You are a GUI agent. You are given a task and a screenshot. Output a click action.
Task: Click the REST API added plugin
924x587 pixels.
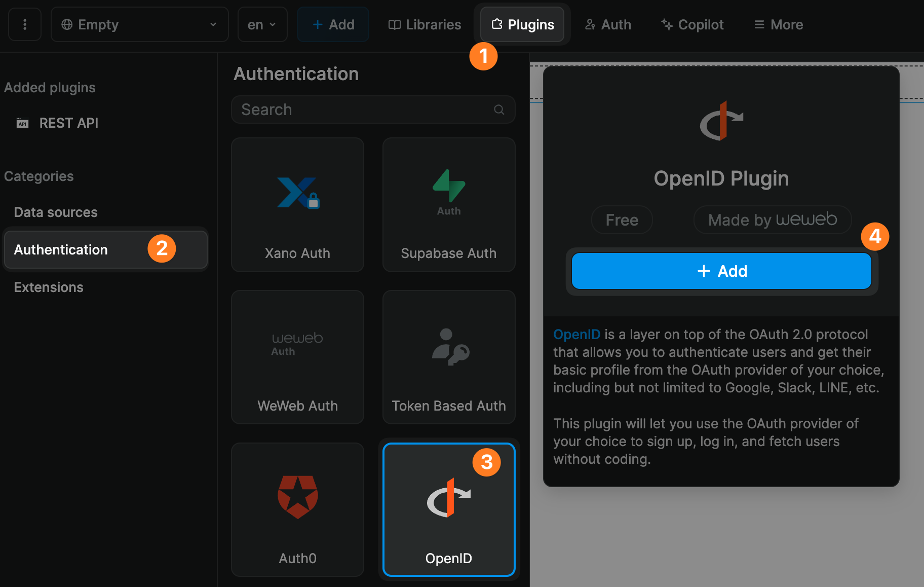[68, 123]
